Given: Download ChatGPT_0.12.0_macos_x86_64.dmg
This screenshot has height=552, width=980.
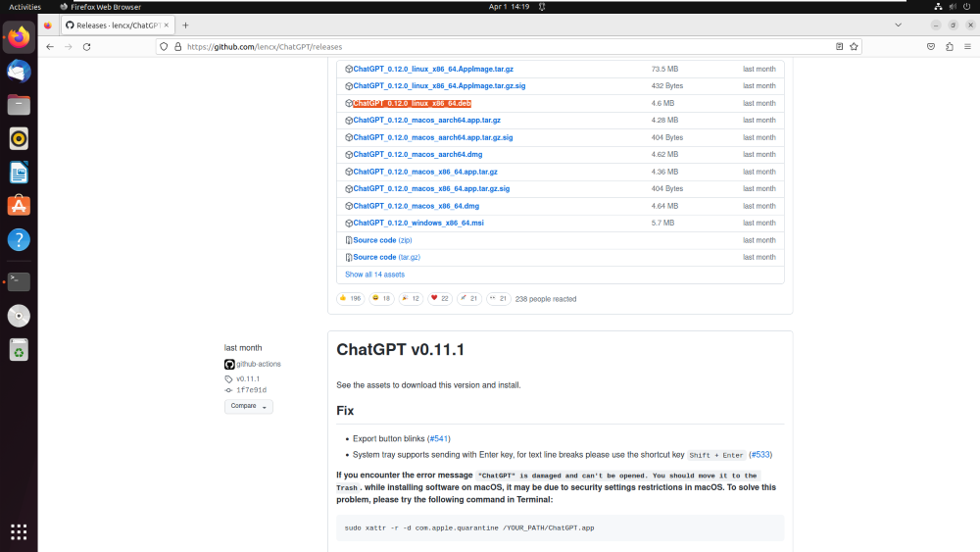Looking at the screenshot, I should click(x=416, y=206).
